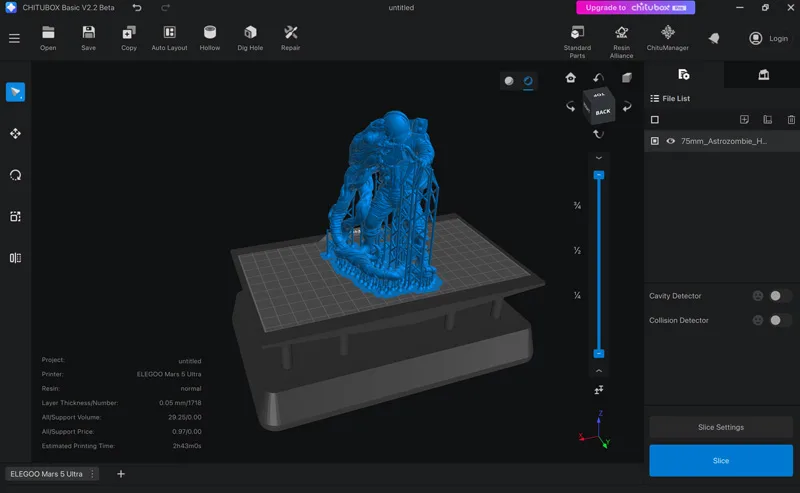
Task: Jump to three-quarter layer mark
Action: [577, 205]
